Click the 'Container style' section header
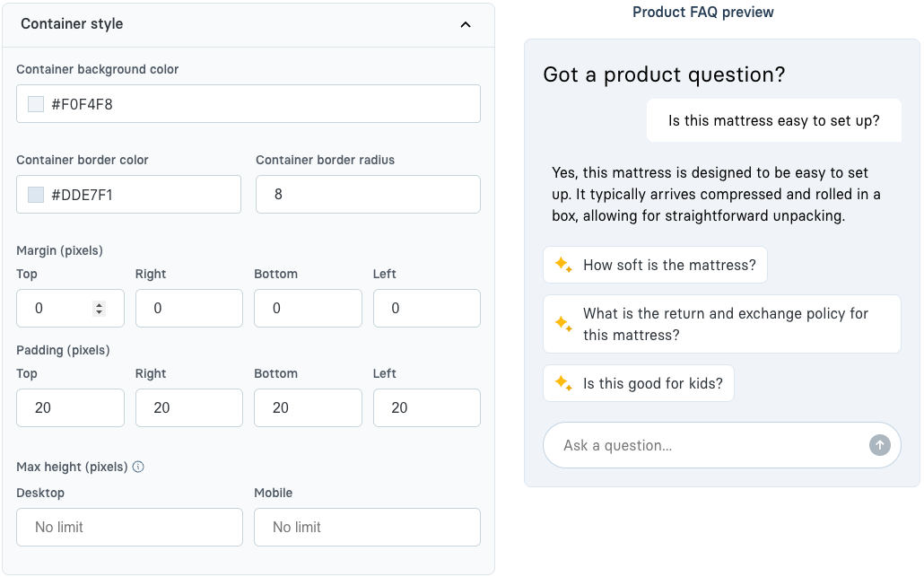This screenshot has width=924, height=577. tap(248, 25)
